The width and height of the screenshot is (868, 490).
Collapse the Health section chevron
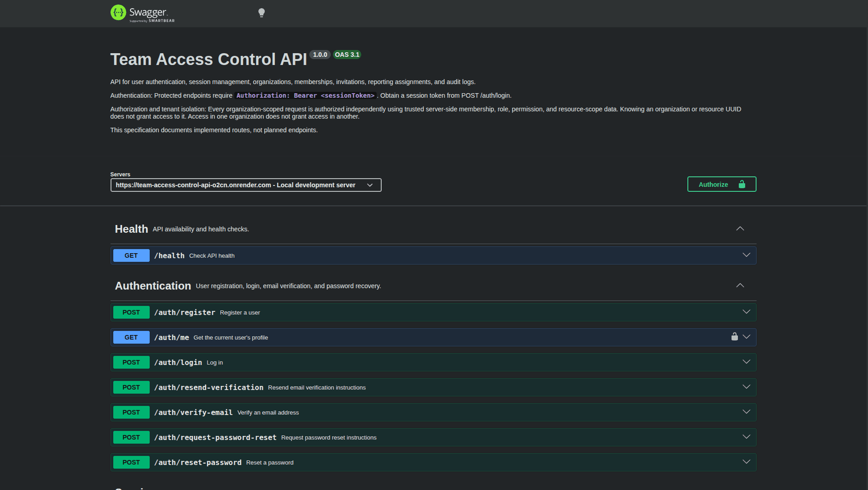coord(740,229)
